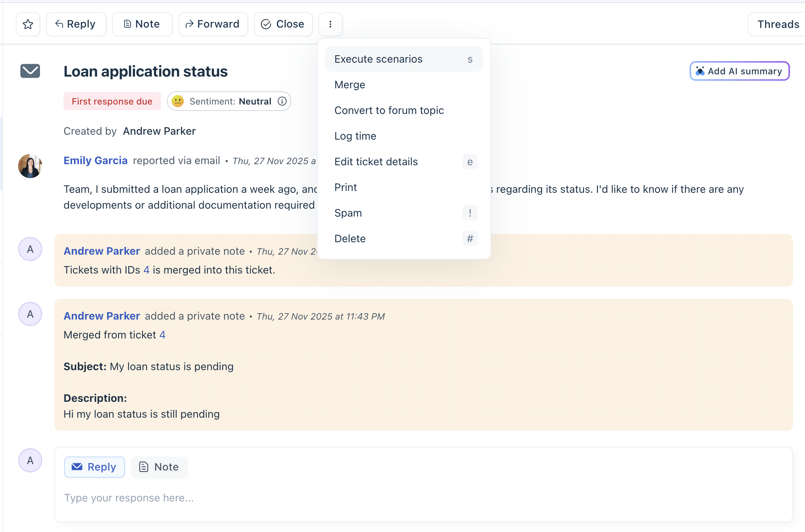This screenshot has width=805, height=532.
Task: Open the Threads panel
Action: [x=778, y=24]
